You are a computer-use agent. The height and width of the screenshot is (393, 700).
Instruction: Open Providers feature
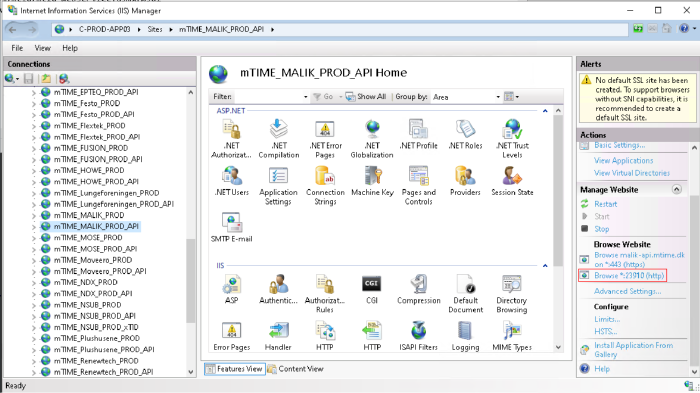point(465,181)
